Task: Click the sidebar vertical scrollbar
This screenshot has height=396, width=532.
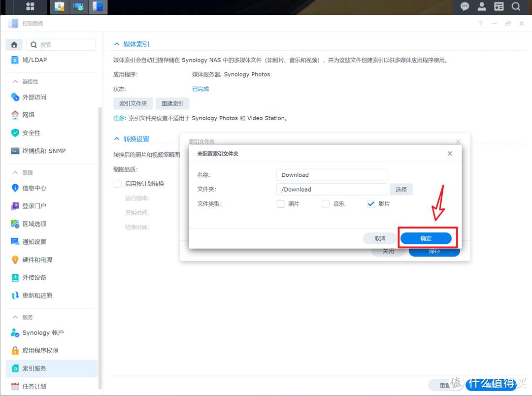Action: coord(100,248)
